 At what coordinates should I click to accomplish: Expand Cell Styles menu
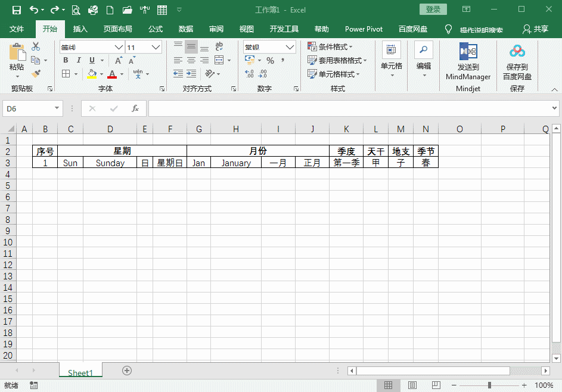point(334,74)
